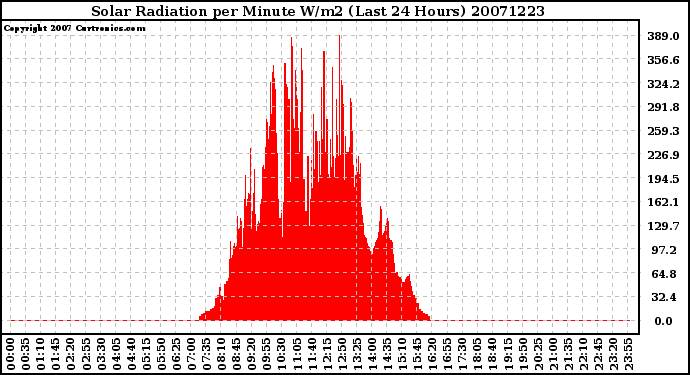690x375 pixels.
Task: Click the Copyright 2007 Cartronics.com text
Action: click(x=74, y=28)
